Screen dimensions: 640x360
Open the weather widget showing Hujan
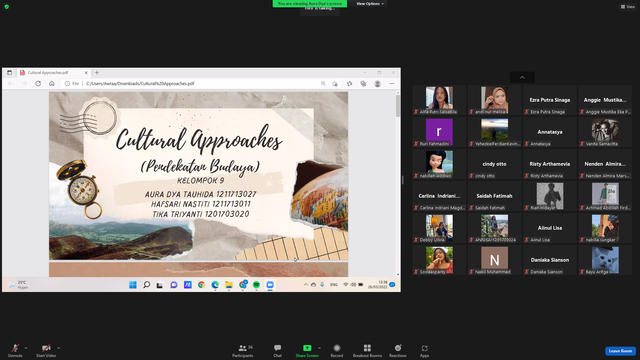19,284
